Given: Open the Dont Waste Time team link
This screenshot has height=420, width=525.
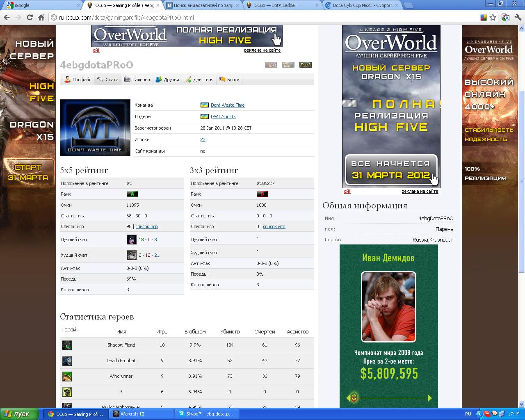Looking at the screenshot, I should click(228, 105).
